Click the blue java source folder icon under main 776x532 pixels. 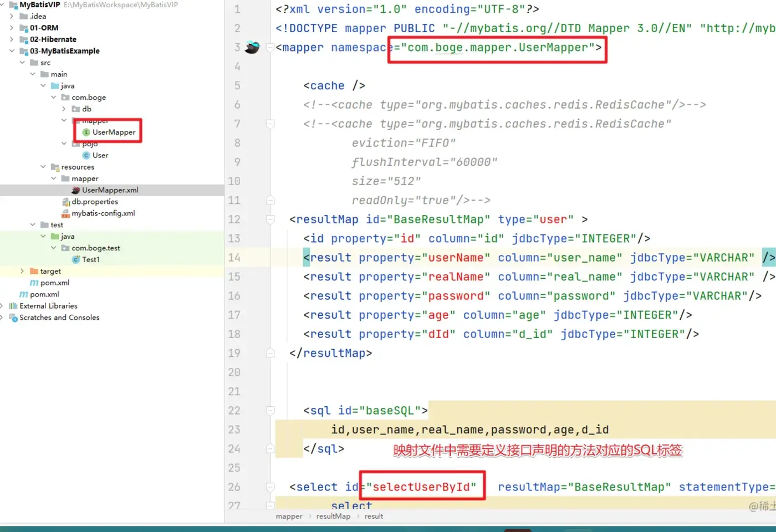pos(55,86)
